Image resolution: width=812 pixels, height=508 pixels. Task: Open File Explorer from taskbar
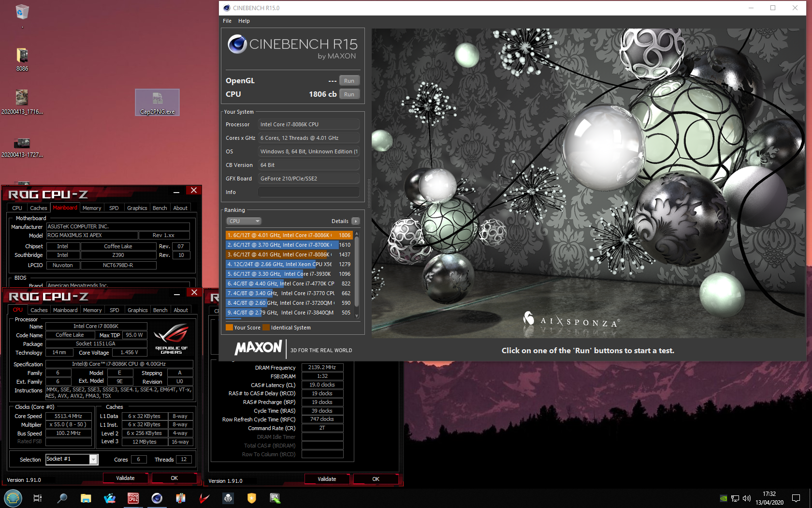[x=86, y=498]
